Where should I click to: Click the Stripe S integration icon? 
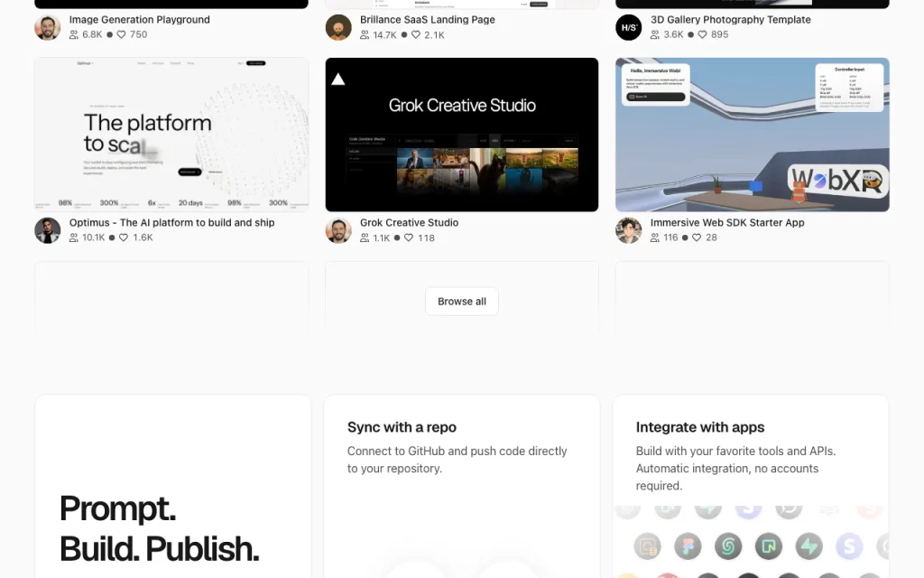pyautogui.click(x=849, y=546)
